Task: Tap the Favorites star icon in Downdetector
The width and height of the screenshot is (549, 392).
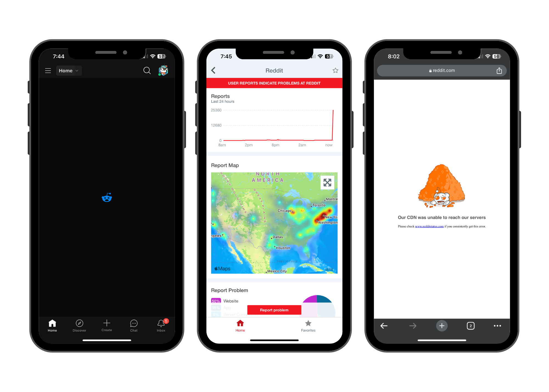Action: pyautogui.click(x=308, y=323)
